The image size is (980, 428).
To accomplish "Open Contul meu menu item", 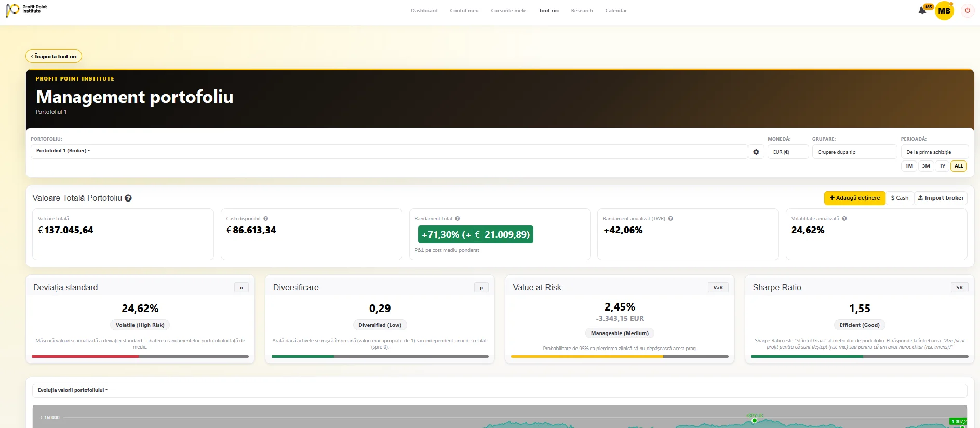I will click(464, 10).
